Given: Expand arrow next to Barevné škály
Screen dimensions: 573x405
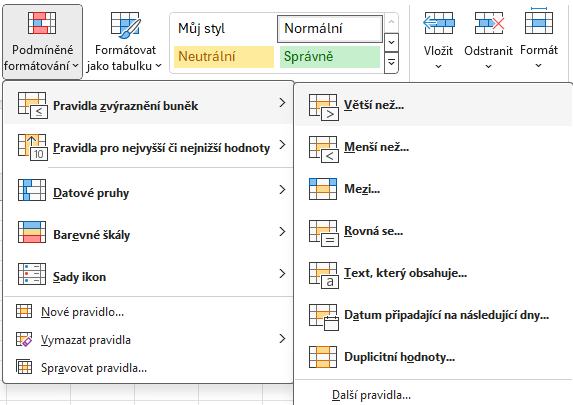Looking at the screenshot, I should (x=282, y=231).
